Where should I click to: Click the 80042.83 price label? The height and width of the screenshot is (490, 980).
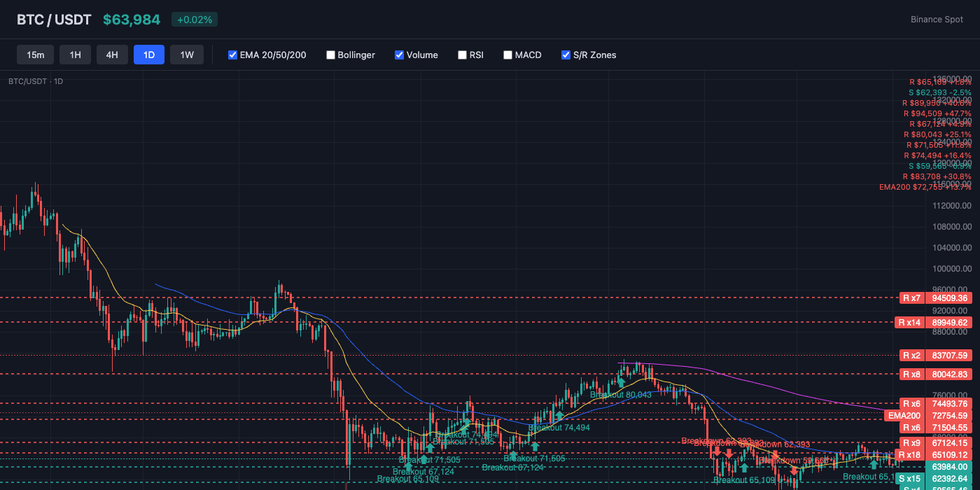(x=950, y=374)
